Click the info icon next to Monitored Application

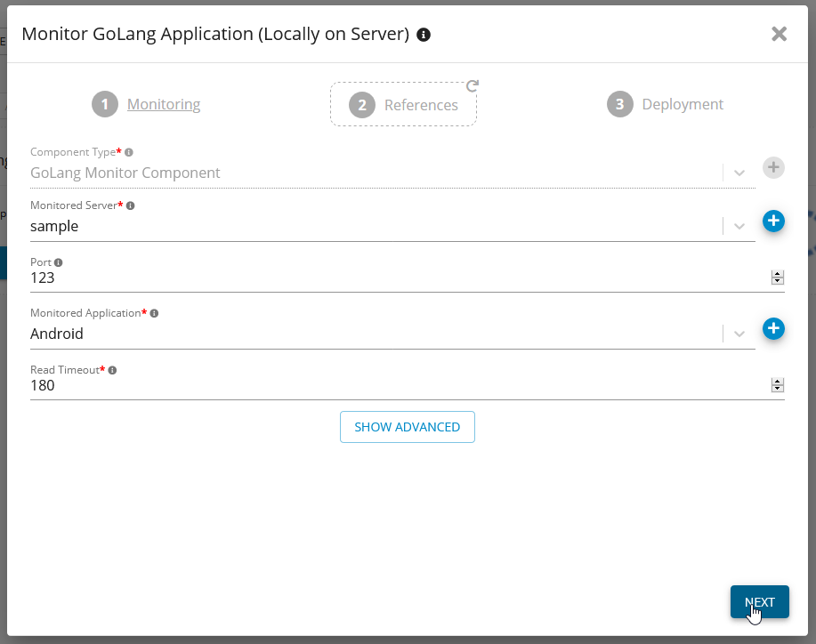[154, 313]
